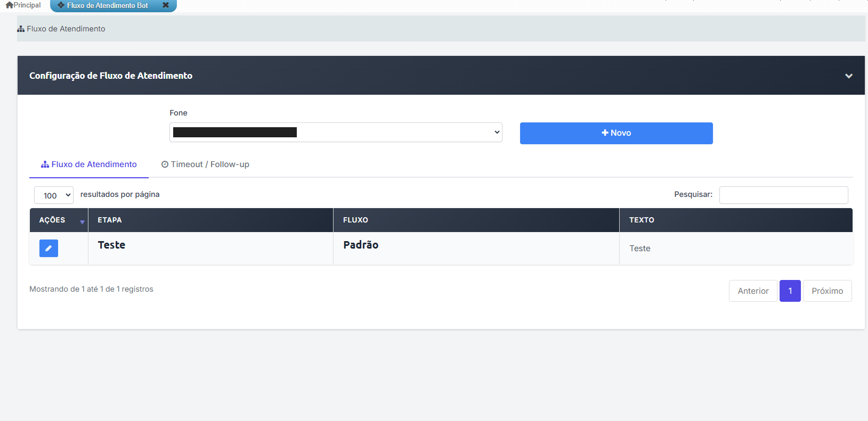Image resolution: width=868 pixels, height=421 pixels.
Task: Select the Fluxo de Atendimento tab
Action: click(89, 164)
